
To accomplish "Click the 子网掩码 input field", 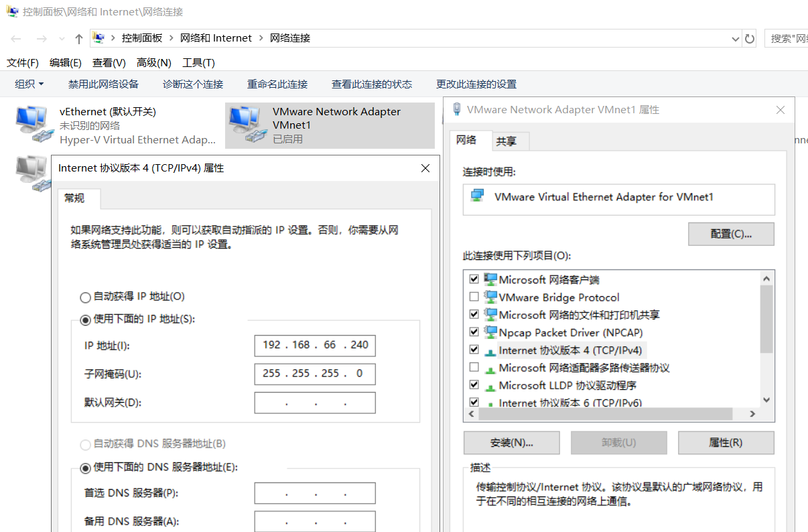I will (315, 373).
